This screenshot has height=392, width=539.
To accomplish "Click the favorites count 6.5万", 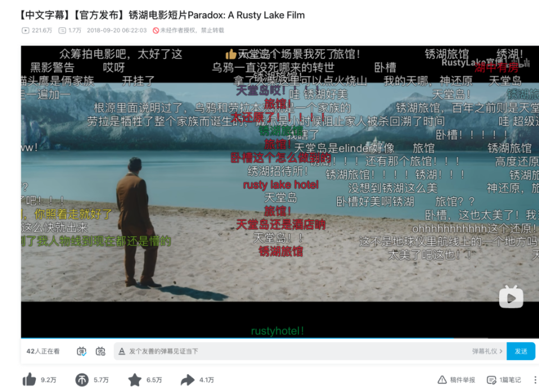I will 154,380.
